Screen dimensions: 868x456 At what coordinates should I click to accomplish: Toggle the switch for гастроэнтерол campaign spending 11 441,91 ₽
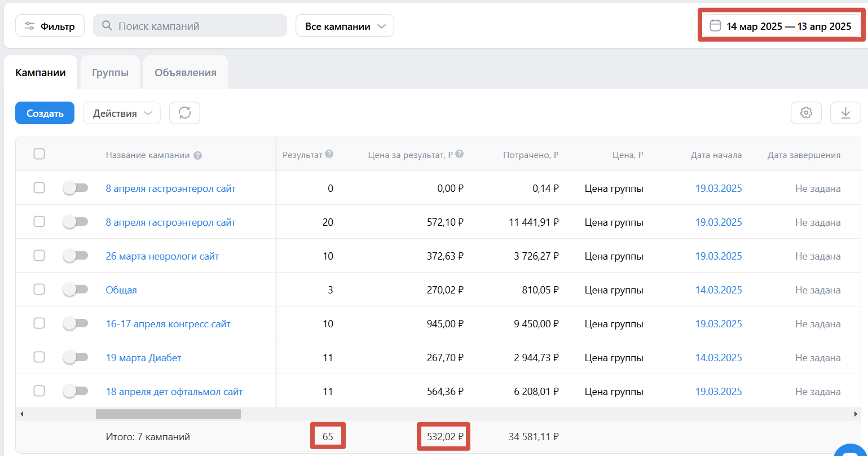pyautogui.click(x=76, y=222)
